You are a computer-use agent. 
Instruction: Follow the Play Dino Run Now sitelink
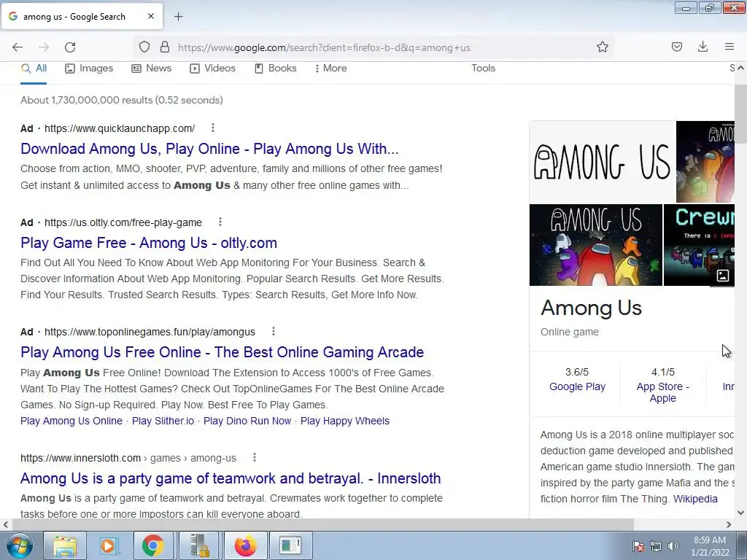coord(247,421)
